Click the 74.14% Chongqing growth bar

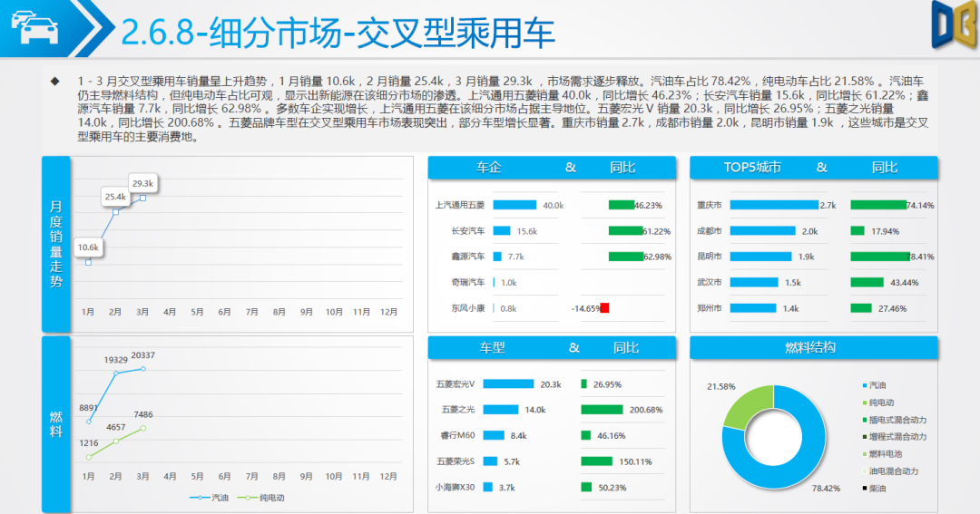[x=878, y=205]
